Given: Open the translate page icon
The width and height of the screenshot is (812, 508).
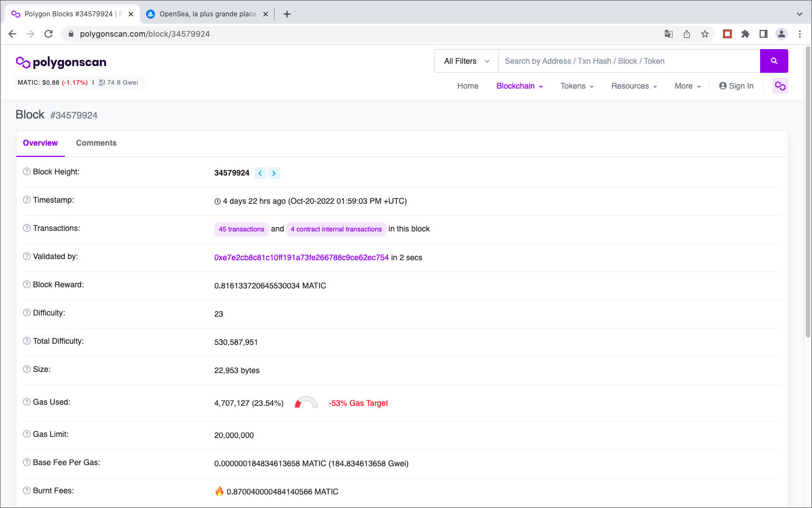Looking at the screenshot, I should (x=669, y=34).
